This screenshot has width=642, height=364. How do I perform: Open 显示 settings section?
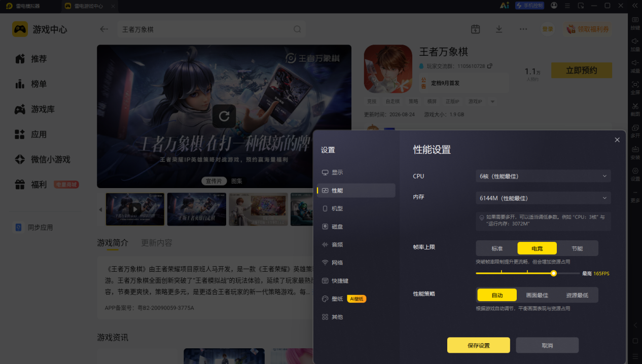pyautogui.click(x=356, y=172)
